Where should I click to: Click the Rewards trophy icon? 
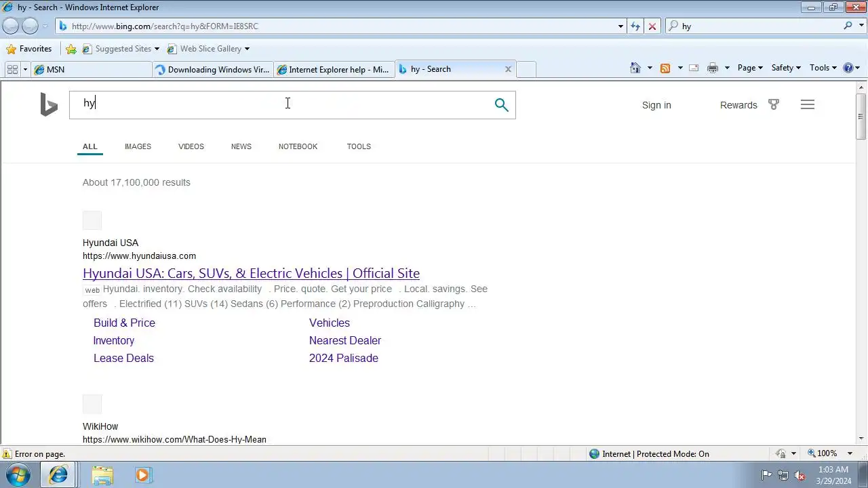click(x=774, y=104)
